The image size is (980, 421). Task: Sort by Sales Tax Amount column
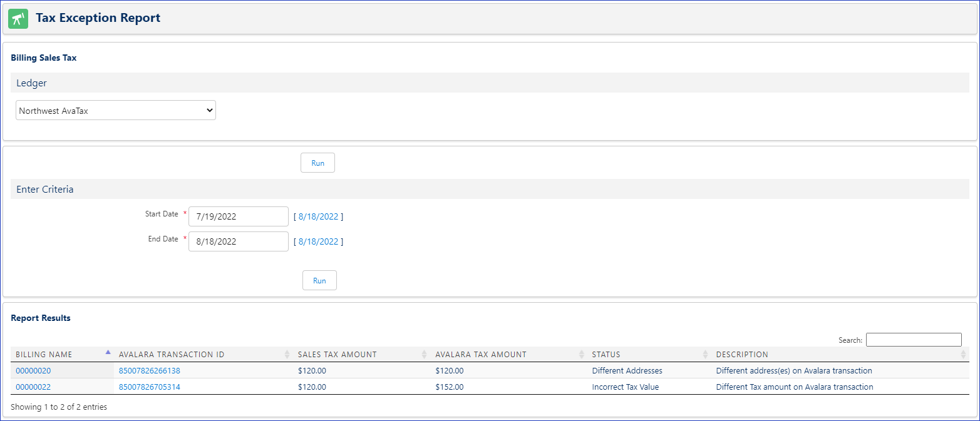click(x=361, y=354)
